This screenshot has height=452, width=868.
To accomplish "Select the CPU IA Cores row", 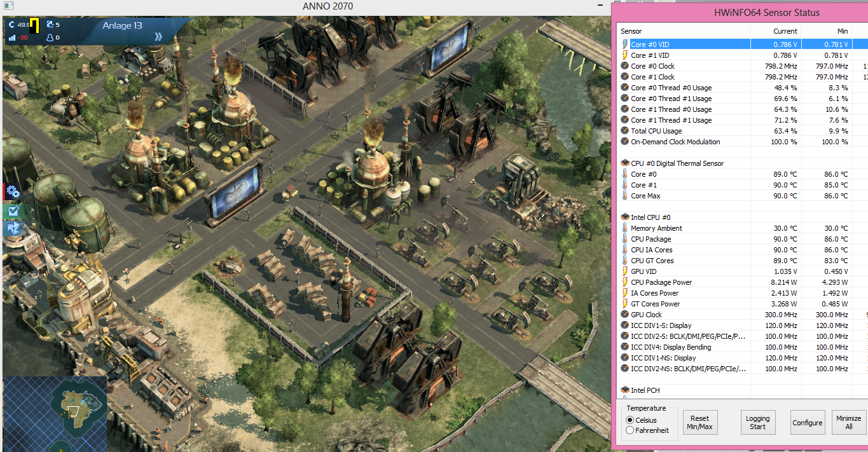I will [743, 250].
